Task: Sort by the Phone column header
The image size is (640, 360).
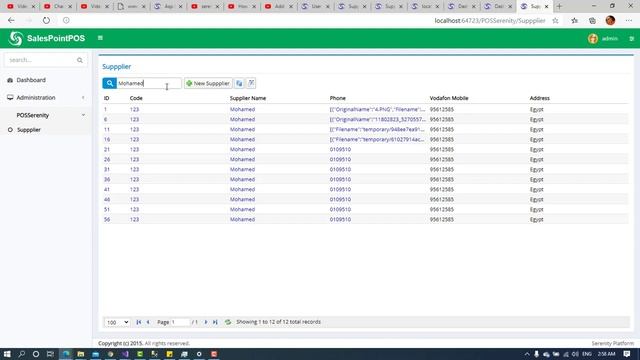Action: click(338, 98)
